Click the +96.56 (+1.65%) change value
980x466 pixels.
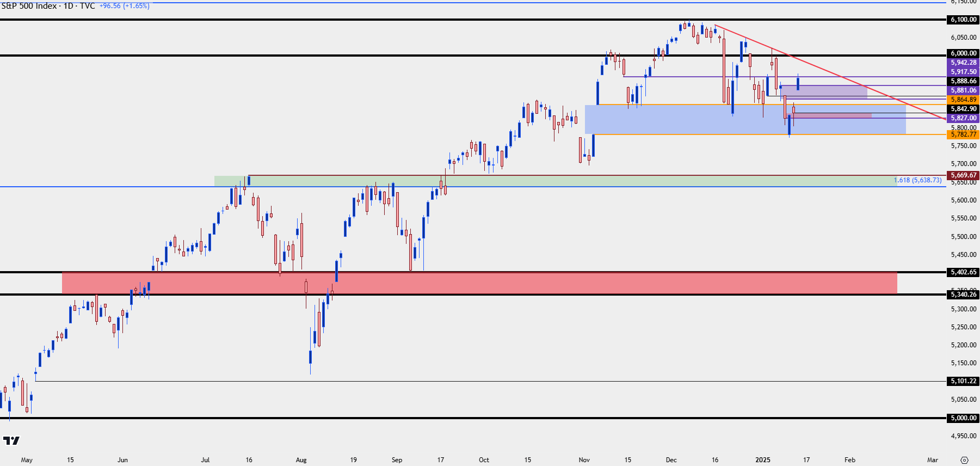125,6
